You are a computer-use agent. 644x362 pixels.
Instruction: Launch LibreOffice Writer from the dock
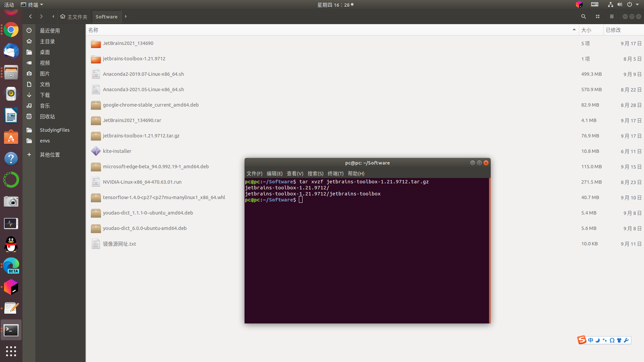[x=11, y=115]
